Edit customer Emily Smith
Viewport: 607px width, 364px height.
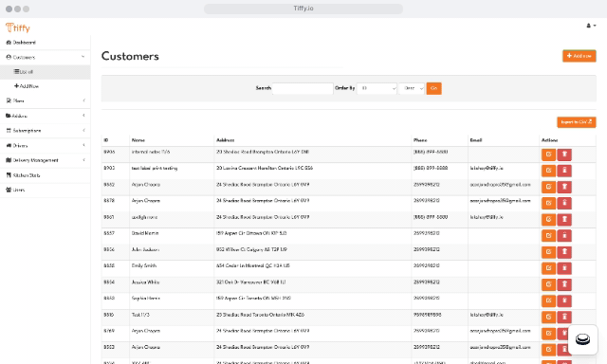548,268
